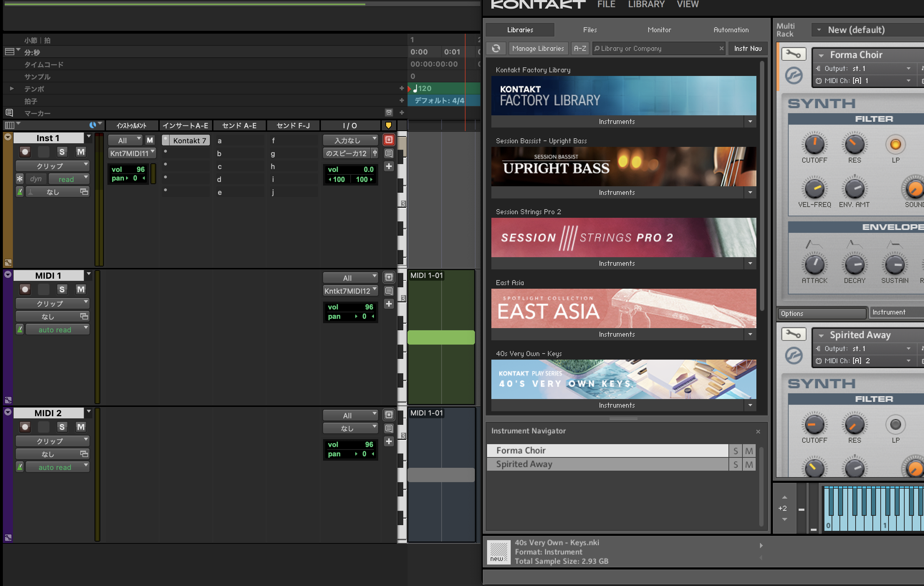Open MIDI 2 track comments icon

point(389,428)
